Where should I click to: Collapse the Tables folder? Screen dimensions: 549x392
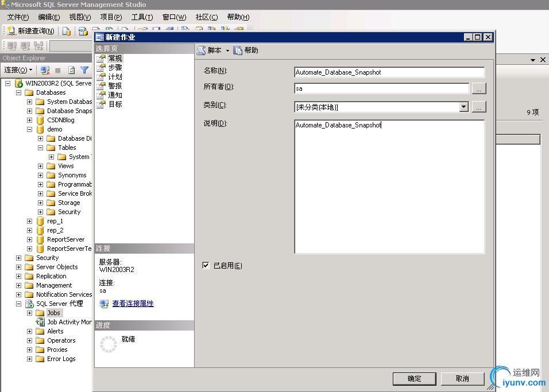[x=41, y=148]
